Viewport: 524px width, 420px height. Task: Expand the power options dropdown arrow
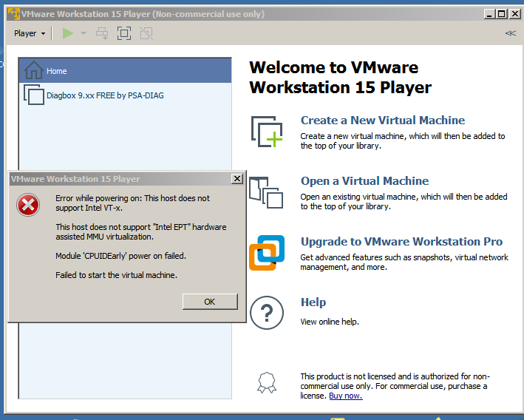click(84, 33)
